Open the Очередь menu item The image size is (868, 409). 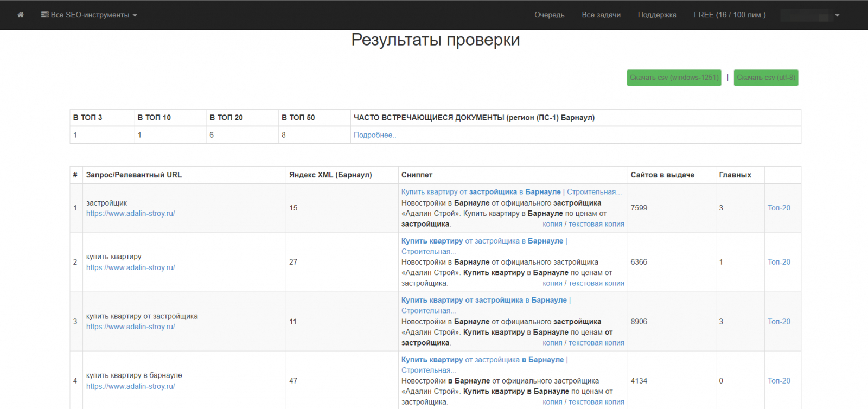pyautogui.click(x=549, y=15)
